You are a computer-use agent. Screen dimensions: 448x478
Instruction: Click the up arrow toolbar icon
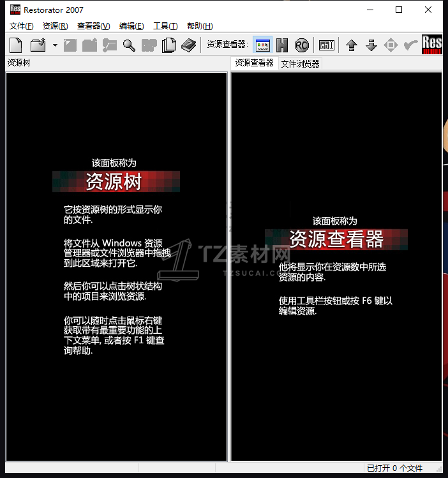pos(352,45)
